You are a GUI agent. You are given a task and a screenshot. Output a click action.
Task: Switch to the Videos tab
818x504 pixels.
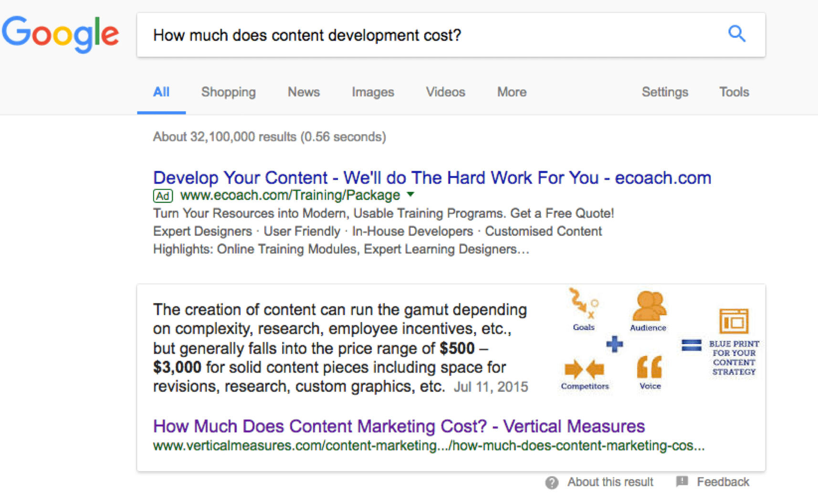(445, 92)
